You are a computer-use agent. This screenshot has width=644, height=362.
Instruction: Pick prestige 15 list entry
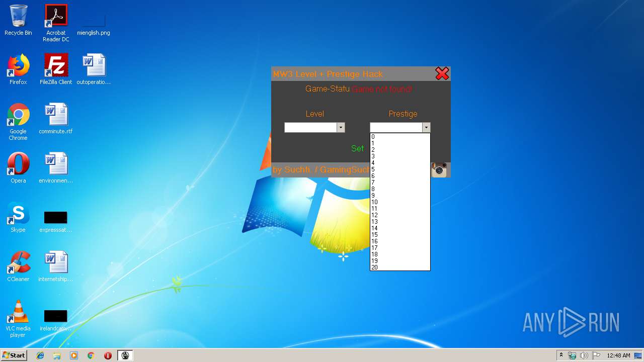400,235
